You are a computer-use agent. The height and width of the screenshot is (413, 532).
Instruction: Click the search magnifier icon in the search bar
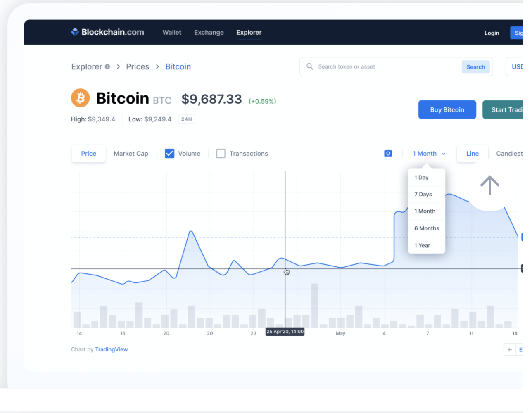coord(309,66)
